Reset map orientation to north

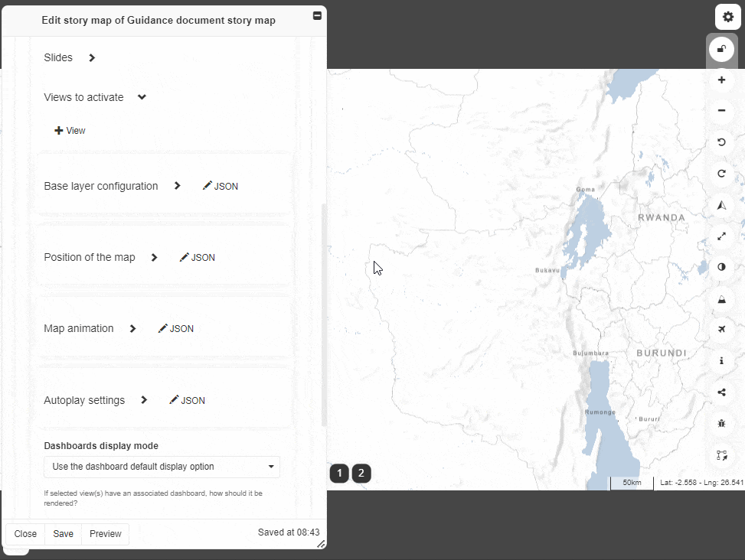tap(721, 205)
